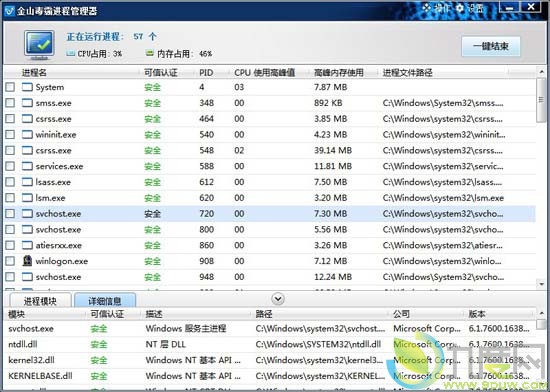Image resolution: width=550 pixels, height=392 pixels.
Task: Sort by CPU 使用高峰值 column header
Action: pyautogui.click(x=264, y=73)
